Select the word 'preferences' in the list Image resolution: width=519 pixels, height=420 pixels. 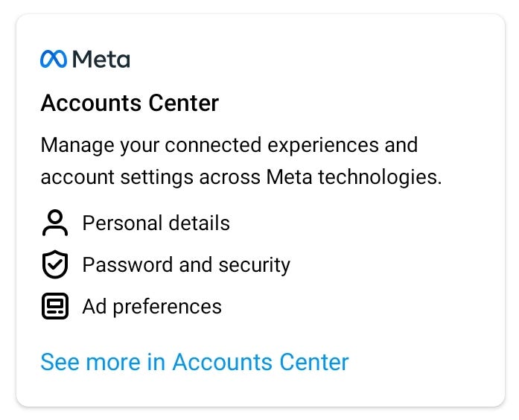[x=167, y=308]
